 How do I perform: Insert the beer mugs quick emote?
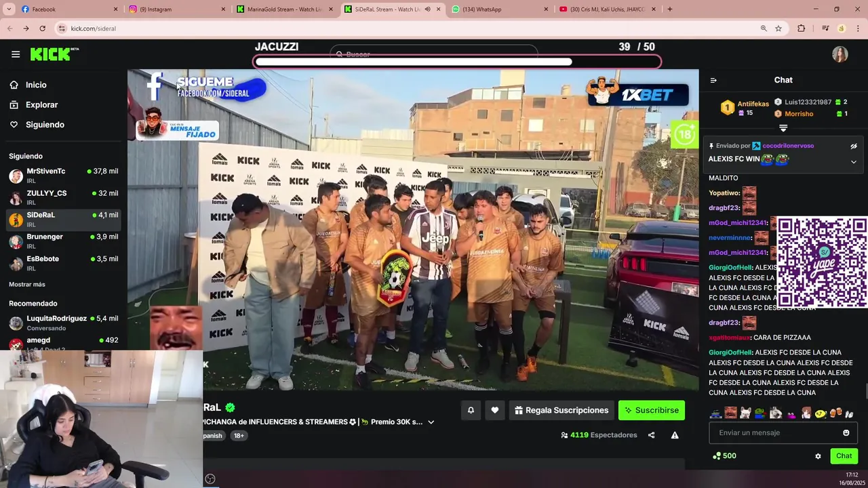pyautogui.click(x=835, y=413)
